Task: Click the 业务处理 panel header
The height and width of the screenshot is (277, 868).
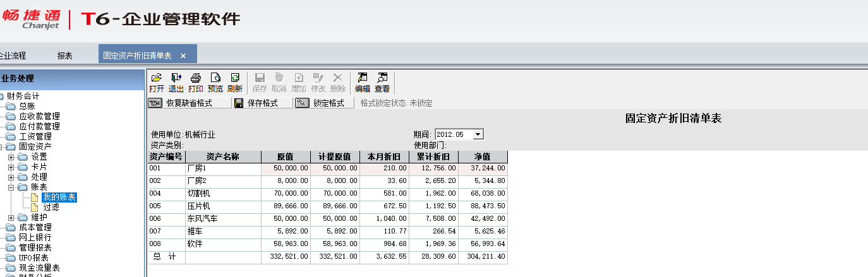Action: pos(72,79)
